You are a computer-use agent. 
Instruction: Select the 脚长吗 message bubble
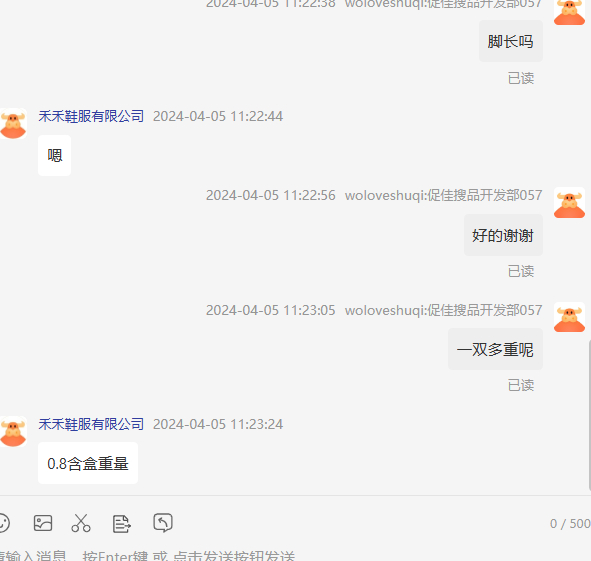coord(511,41)
